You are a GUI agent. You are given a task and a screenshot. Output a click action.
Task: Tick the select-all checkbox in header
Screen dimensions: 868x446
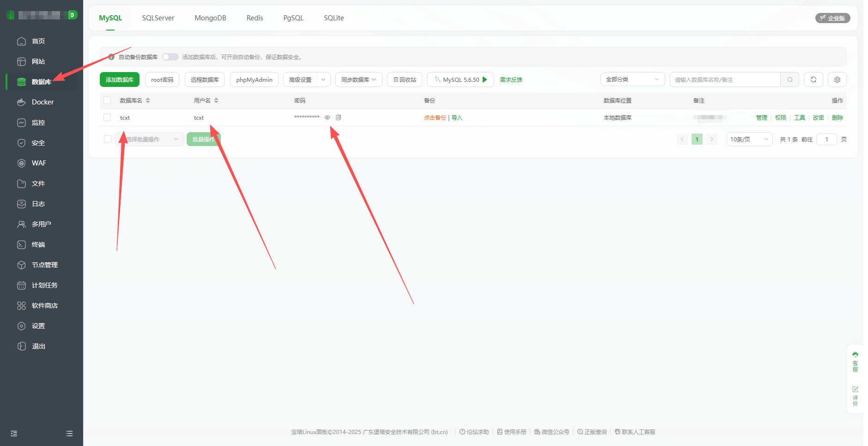tap(107, 100)
